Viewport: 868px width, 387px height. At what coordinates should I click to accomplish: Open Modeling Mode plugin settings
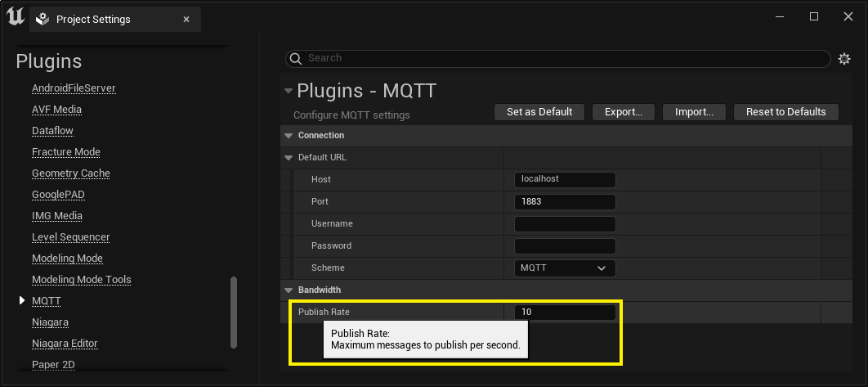pos(68,259)
